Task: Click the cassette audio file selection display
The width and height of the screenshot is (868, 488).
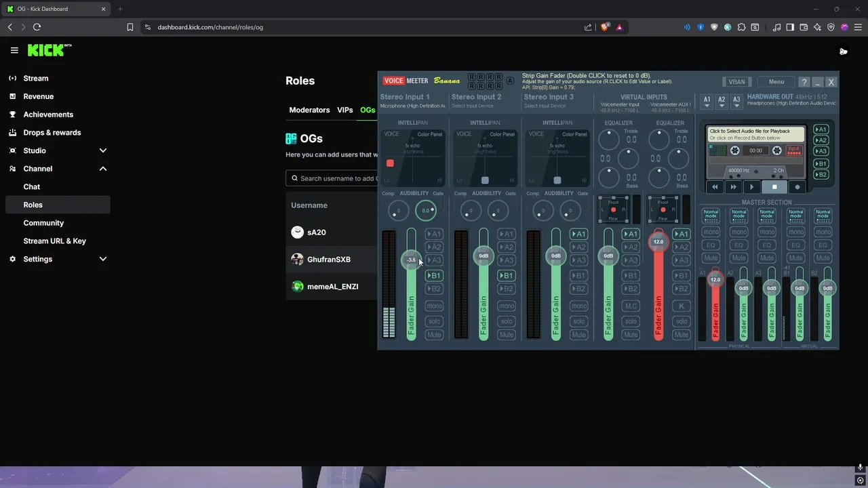Action: (755, 134)
